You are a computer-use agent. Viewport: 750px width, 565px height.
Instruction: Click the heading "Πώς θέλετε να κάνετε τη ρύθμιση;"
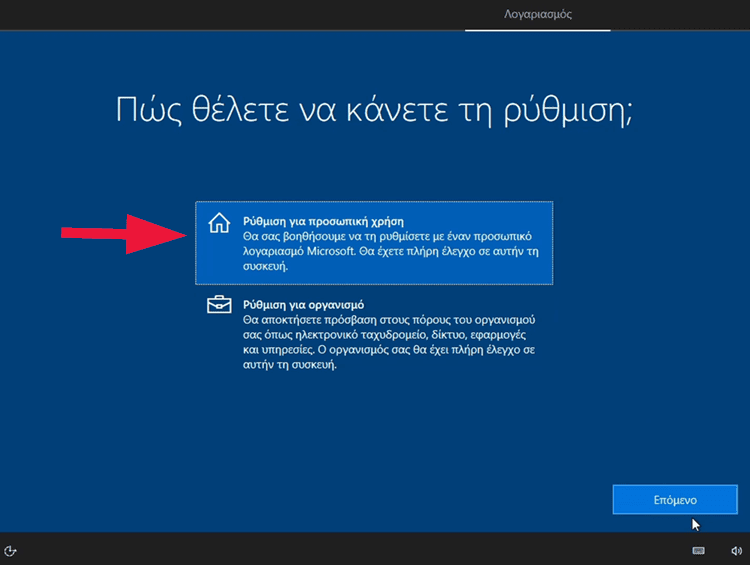[x=375, y=110]
